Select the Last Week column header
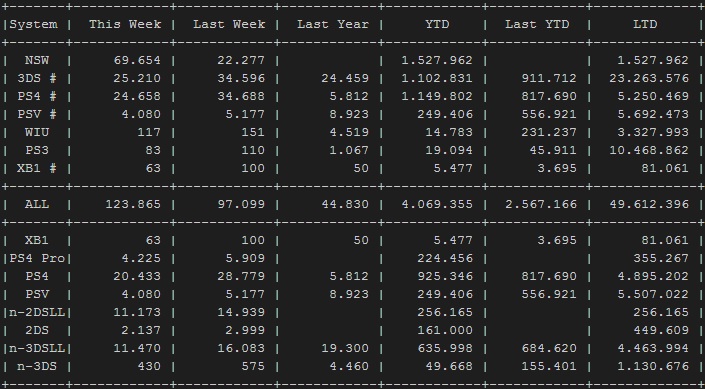Image resolution: width=705 pixels, height=389 pixels. 229,24
